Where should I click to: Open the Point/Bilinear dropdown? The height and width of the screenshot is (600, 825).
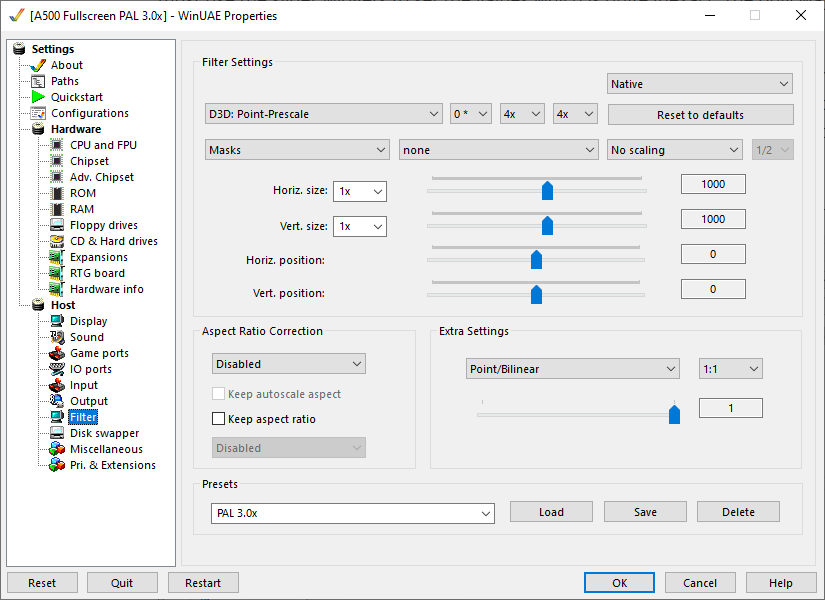572,369
